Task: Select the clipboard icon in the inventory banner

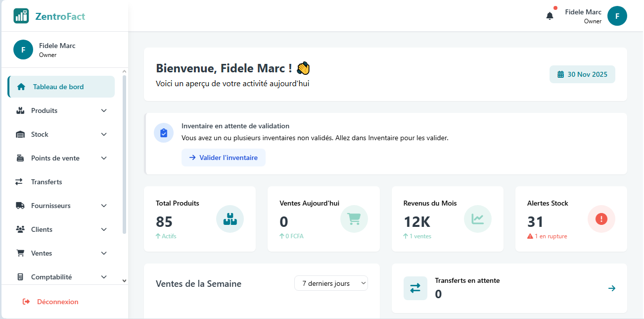Action: coord(164,133)
